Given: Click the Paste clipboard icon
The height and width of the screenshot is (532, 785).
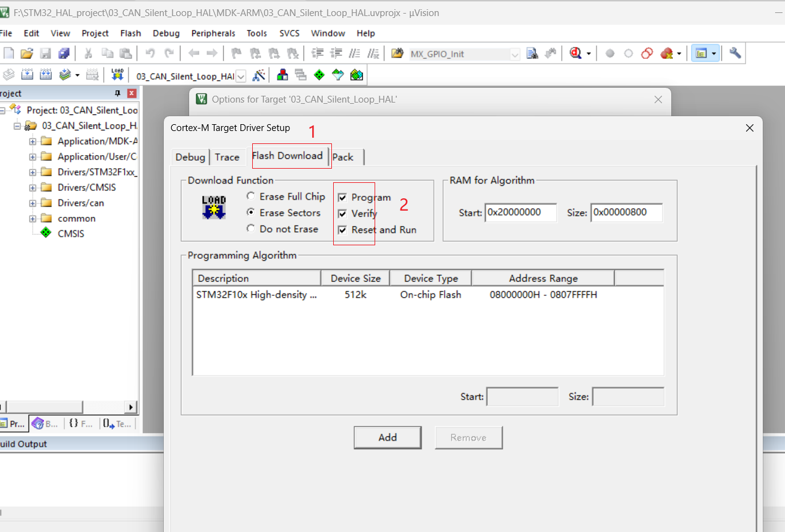Looking at the screenshot, I should (125, 54).
